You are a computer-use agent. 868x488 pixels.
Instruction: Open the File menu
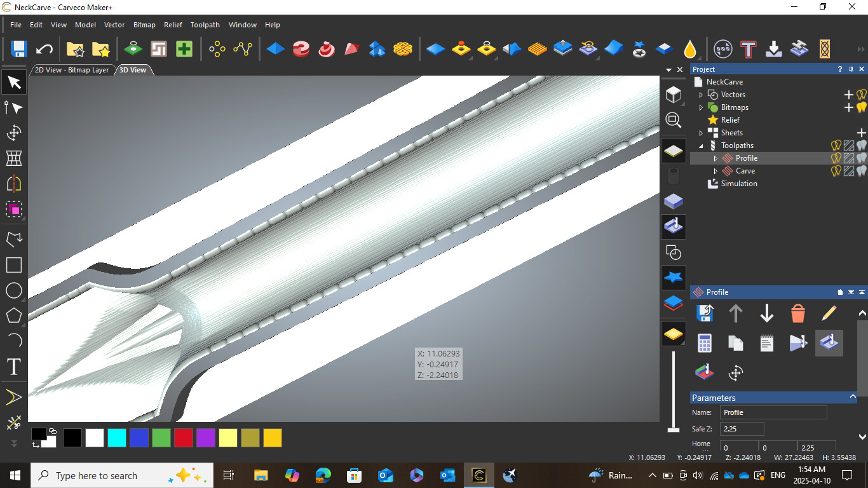click(16, 25)
